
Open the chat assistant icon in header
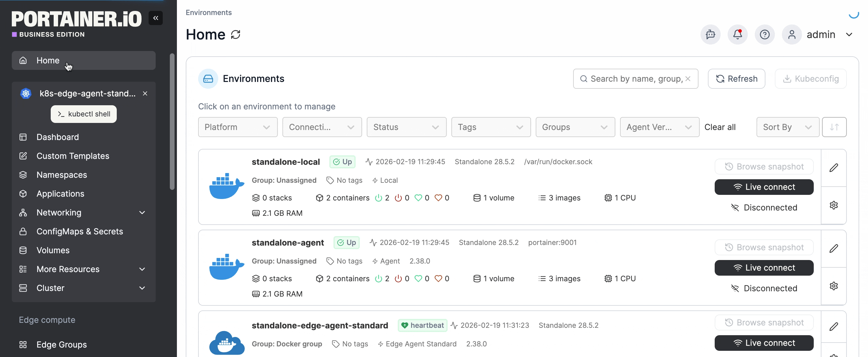tap(710, 34)
